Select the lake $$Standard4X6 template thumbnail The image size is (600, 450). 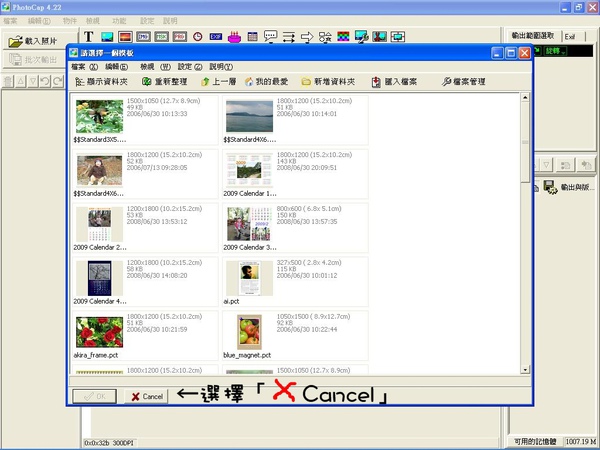tap(249, 116)
